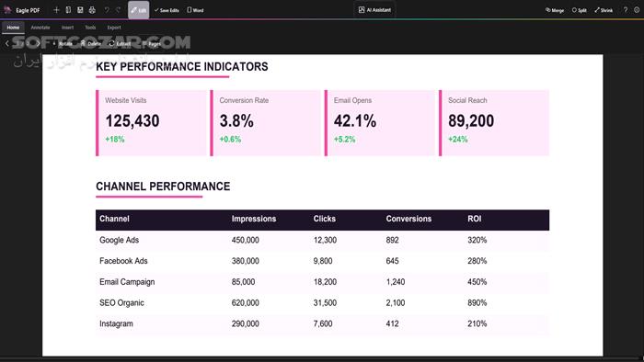This screenshot has width=644, height=362.
Task: Click the info circle icon
Action: (x=637, y=10)
